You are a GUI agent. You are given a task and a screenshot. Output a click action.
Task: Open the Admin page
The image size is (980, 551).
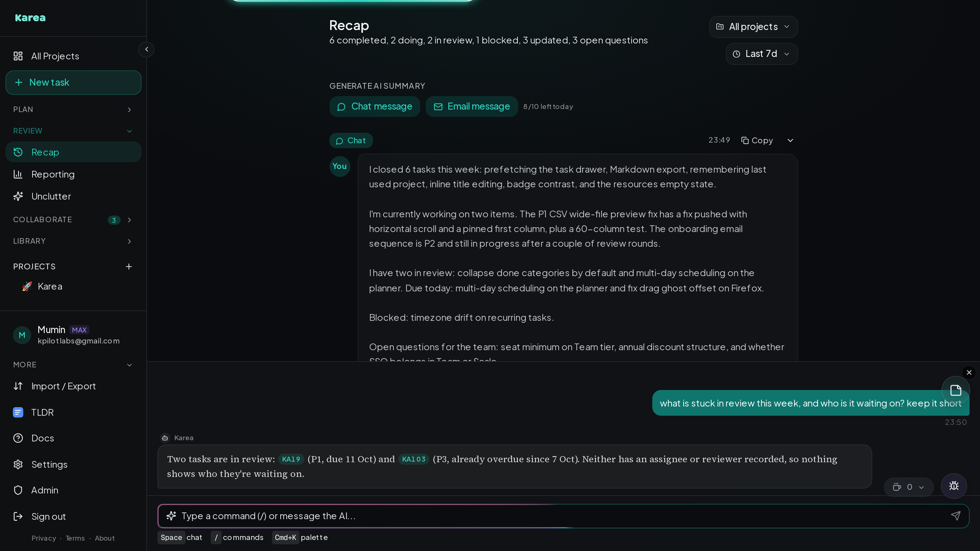73,490
